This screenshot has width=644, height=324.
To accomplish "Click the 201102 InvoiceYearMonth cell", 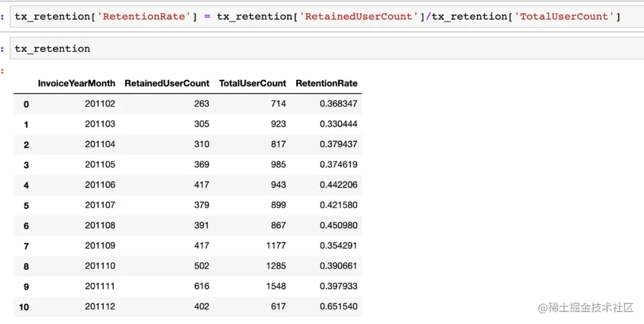I will pos(100,104).
